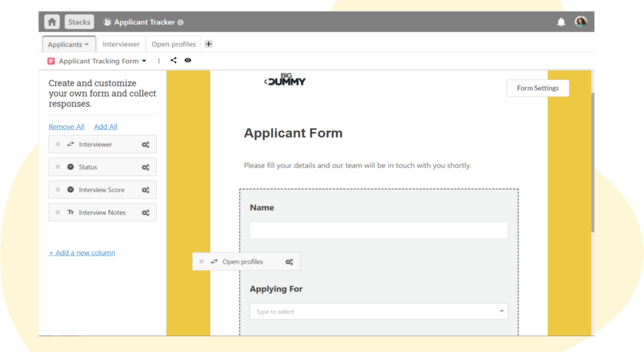644x352 pixels.
Task: Click the Name field heading
Action: [x=262, y=207]
